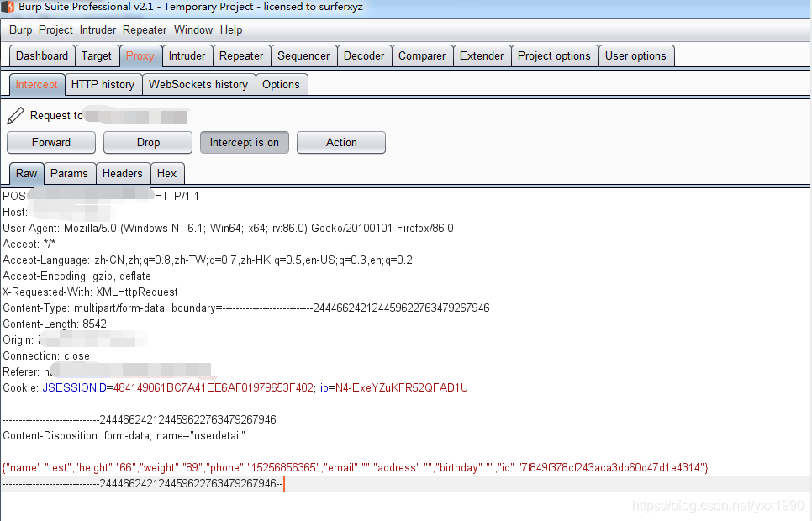Switch to the Hex view tab

tap(166, 173)
